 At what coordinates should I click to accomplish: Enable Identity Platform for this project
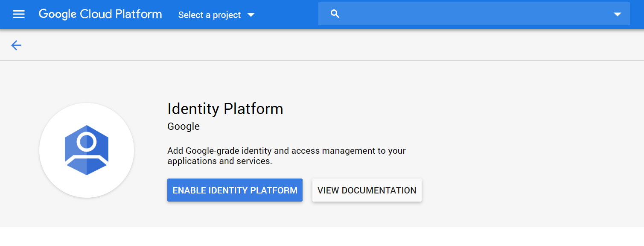coord(235,190)
